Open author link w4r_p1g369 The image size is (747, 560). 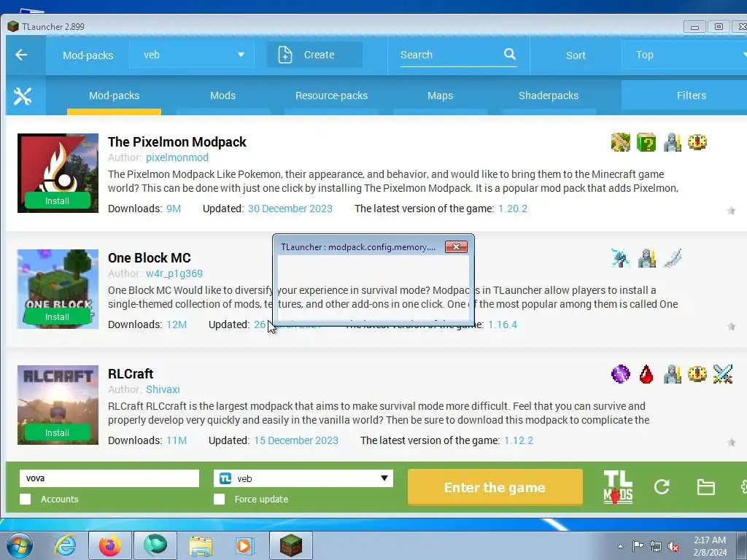point(174,274)
